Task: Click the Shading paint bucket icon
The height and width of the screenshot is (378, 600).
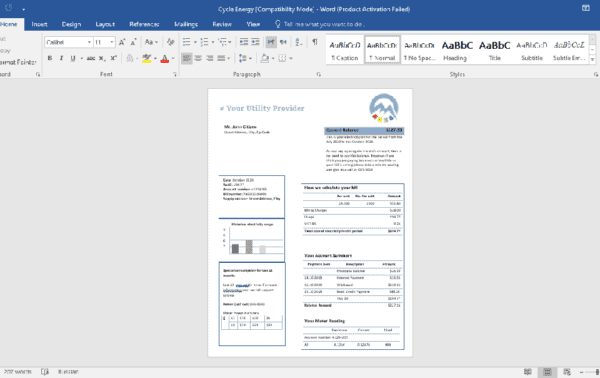Action: tap(265, 58)
